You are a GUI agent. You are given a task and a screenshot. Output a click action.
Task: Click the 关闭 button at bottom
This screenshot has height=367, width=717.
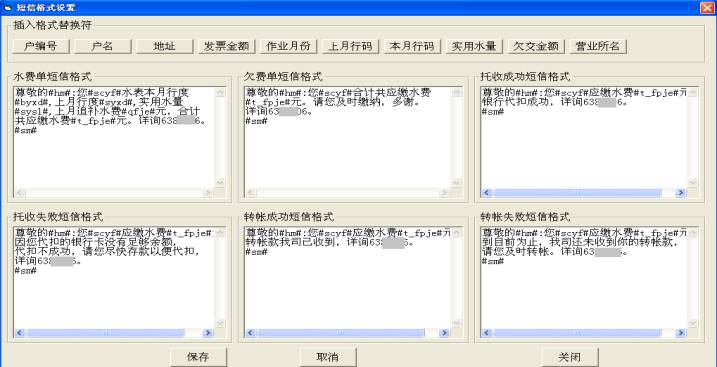tap(570, 357)
